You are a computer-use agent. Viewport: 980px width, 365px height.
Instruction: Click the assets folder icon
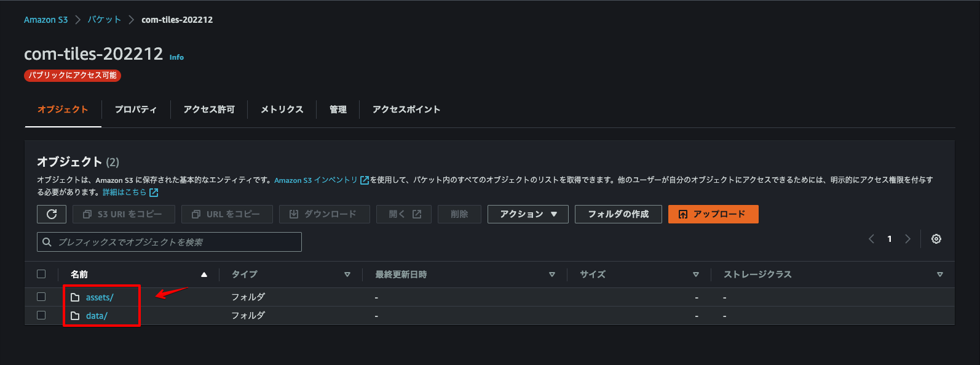[75, 297]
